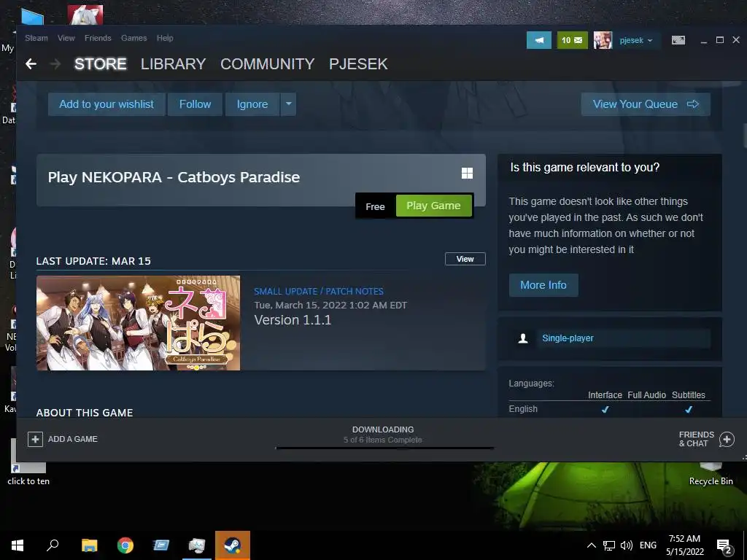Open the notification center icon
The height and width of the screenshot is (560, 747).
(724, 546)
